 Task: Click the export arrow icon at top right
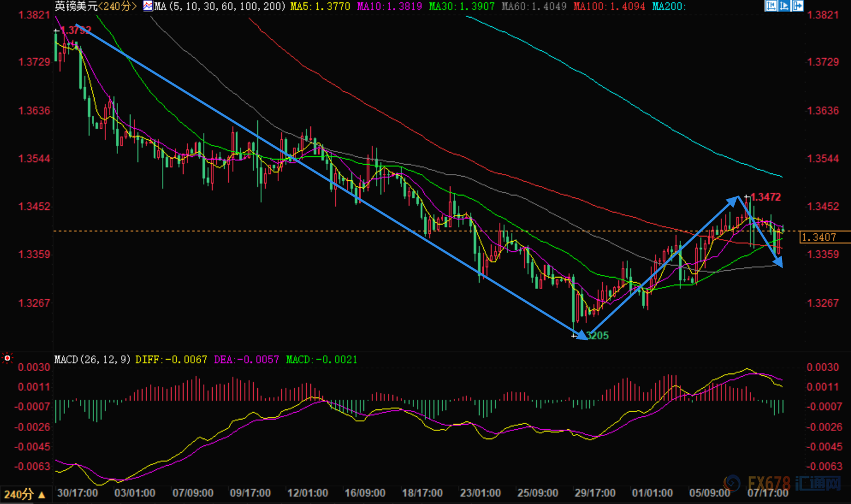coord(797,6)
